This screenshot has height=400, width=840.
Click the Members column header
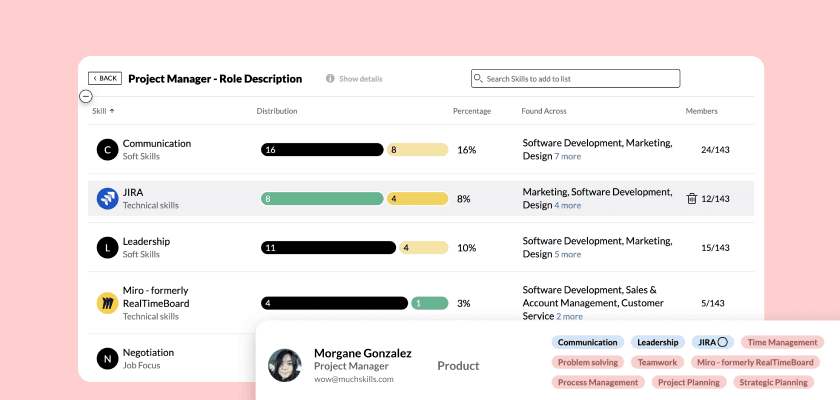point(702,111)
